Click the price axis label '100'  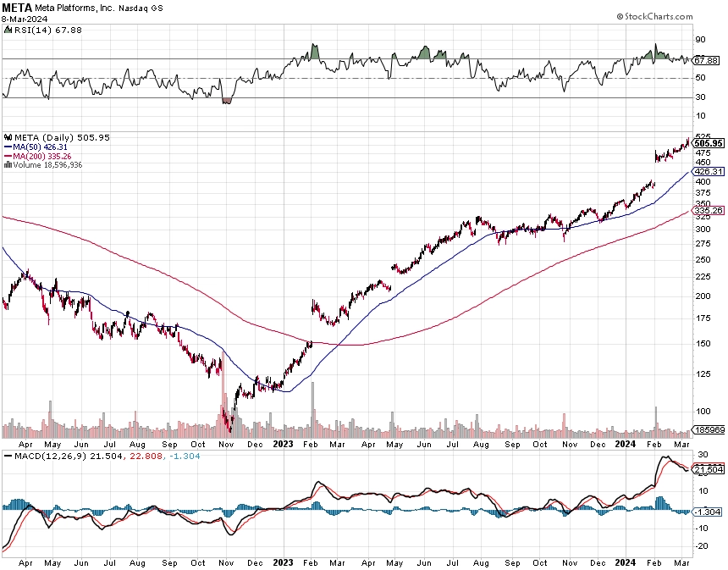703,411
